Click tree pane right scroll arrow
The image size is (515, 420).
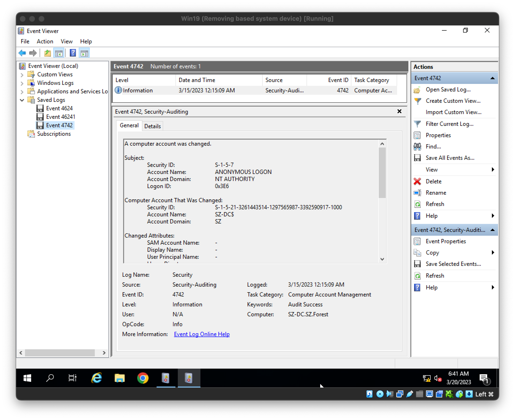pos(104,353)
